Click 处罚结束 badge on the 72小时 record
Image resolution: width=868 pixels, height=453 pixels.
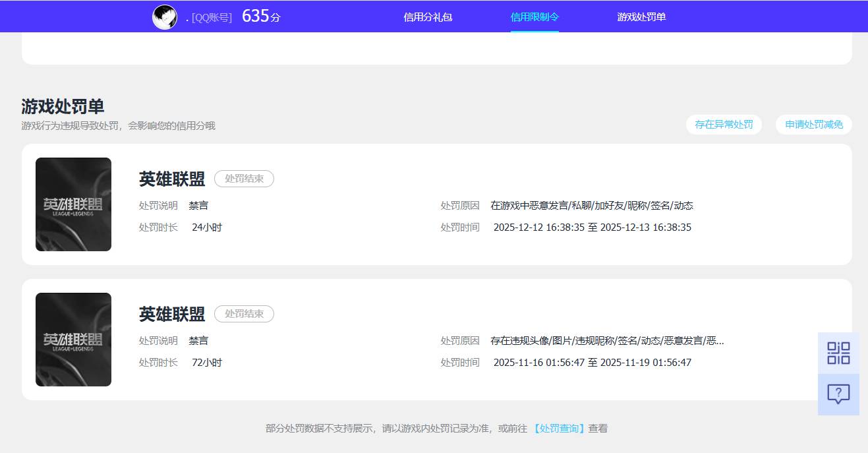click(244, 314)
